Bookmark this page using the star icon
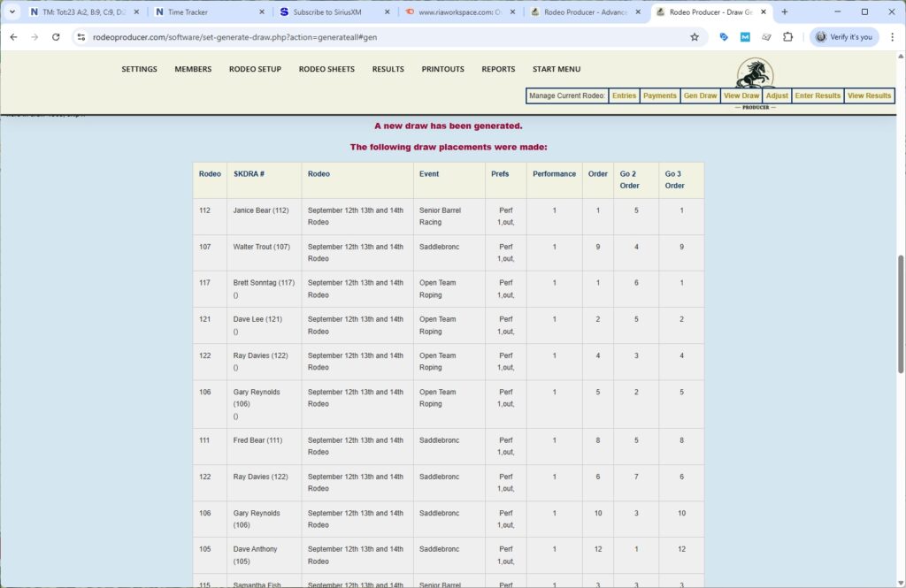906x588 pixels. [695, 38]
